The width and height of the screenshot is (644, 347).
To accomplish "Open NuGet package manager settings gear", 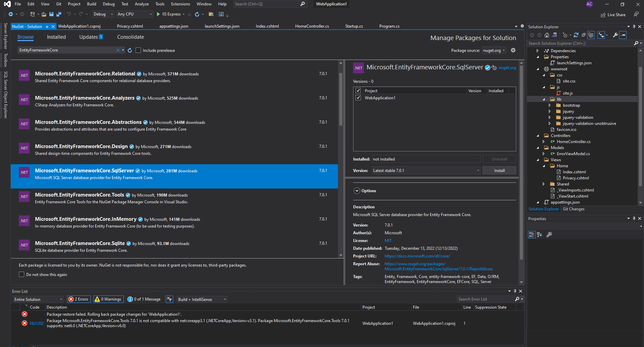I will [513, 50].
